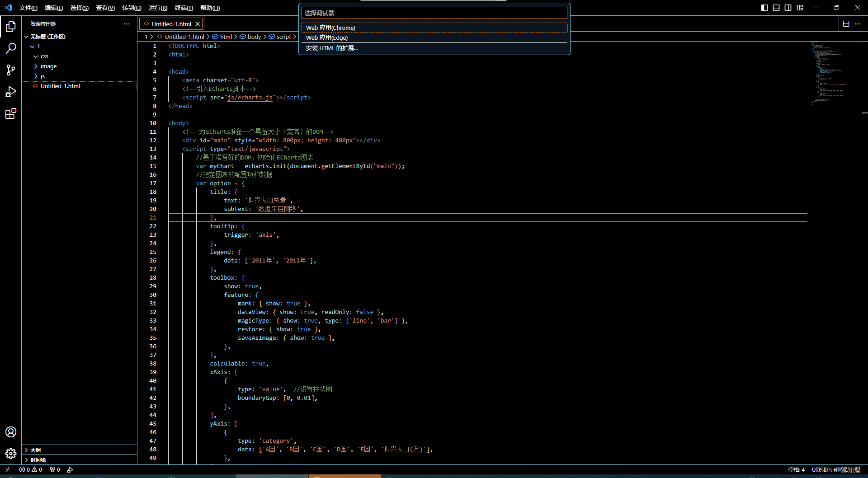
Task: Click line number 17 in the gutter
Action: click(x=153, y=183)
